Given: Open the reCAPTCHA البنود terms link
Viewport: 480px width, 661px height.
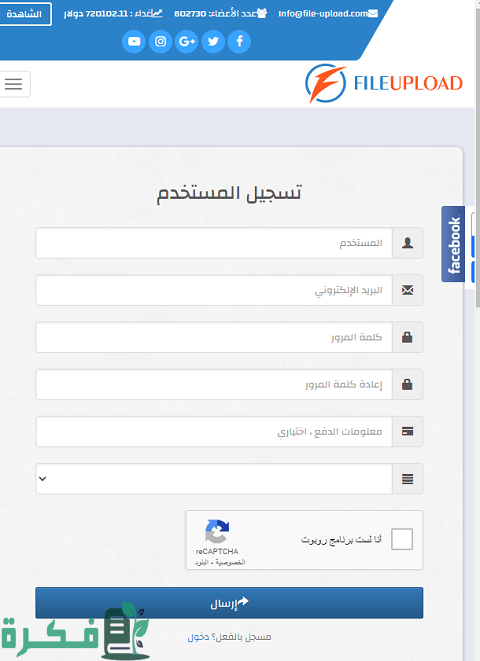Looking at the screenshot, I should click(x=201, y=563).
